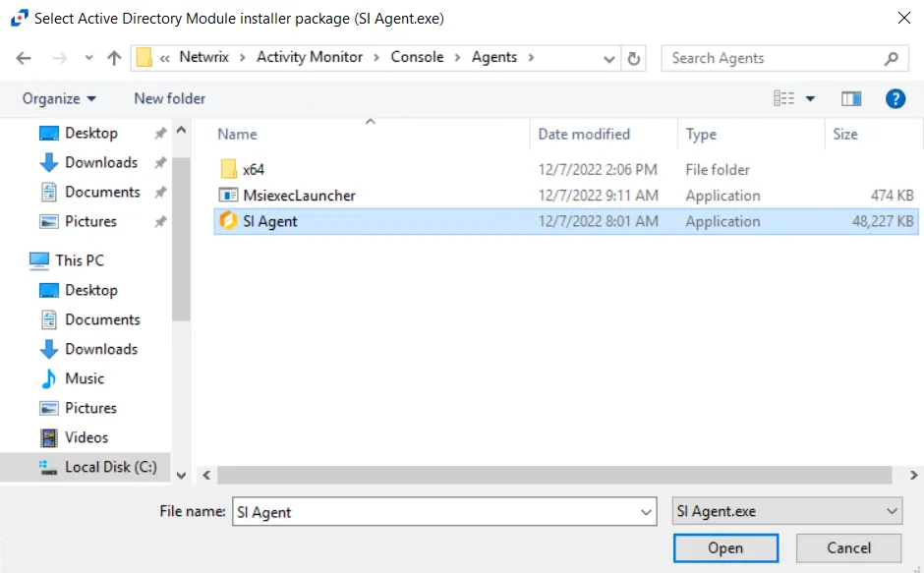Select SI Agent application file
Viewport: 924px width, 573px height.
[x=566, y=222]
